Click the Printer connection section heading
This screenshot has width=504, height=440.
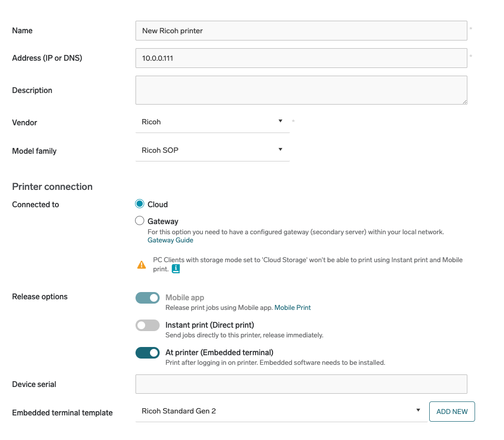tap(52, 187)
